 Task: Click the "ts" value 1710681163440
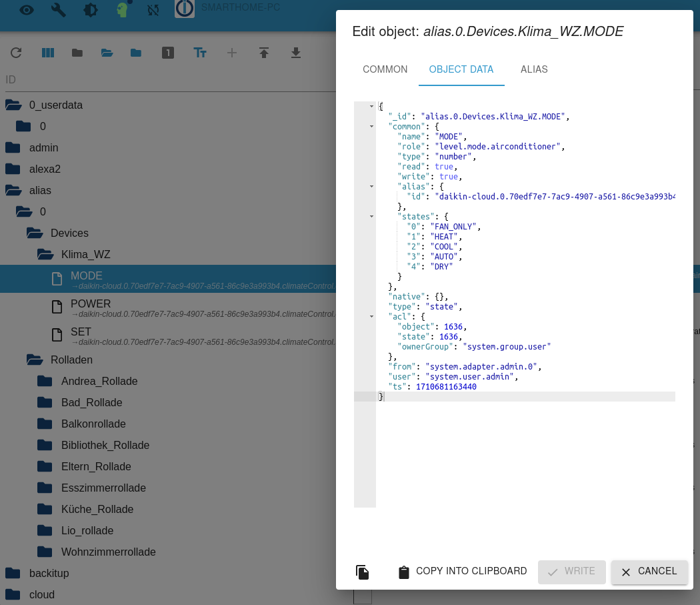point(446,386)
